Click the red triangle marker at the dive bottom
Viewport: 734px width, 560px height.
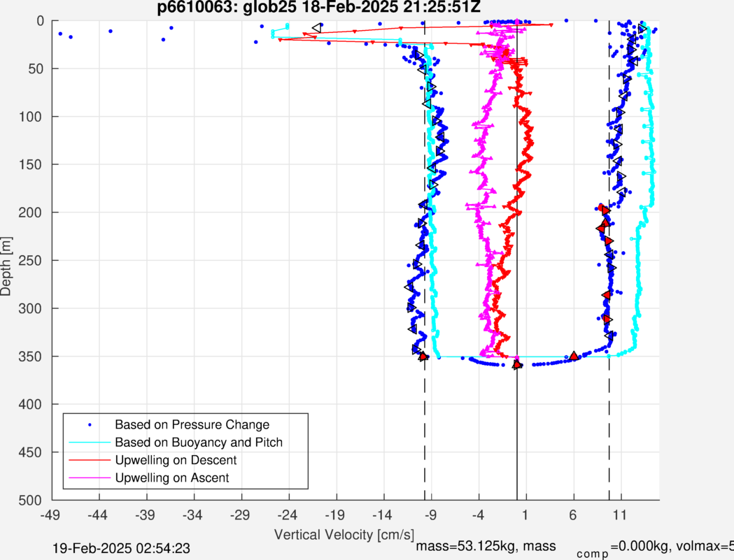pyautogui.click(x=517, y=364)
